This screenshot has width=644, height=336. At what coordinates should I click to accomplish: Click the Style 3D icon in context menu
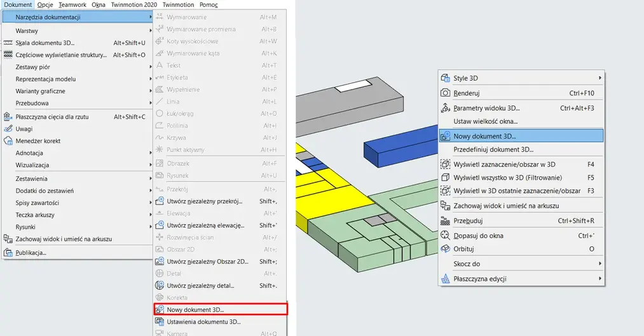tap(445, 78)
